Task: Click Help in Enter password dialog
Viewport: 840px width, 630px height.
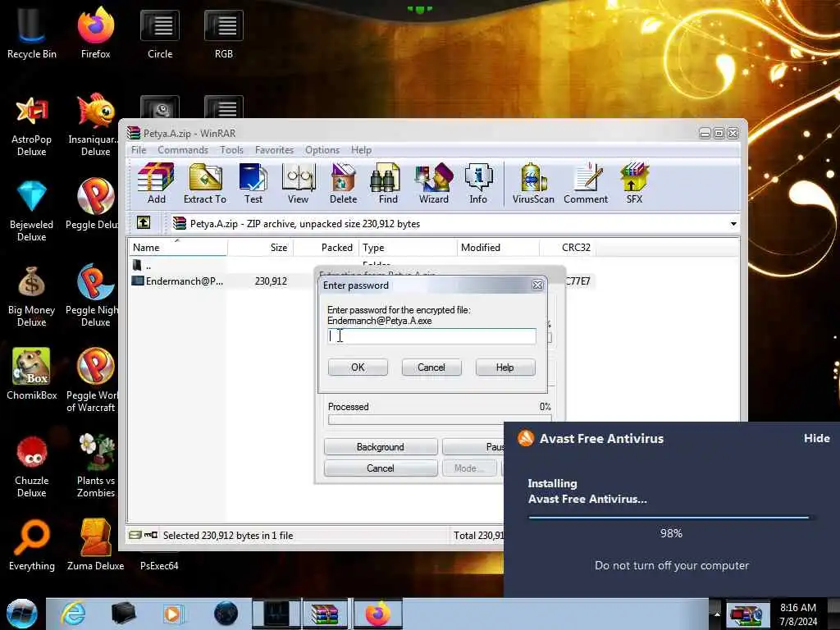Action: point(504,367)
